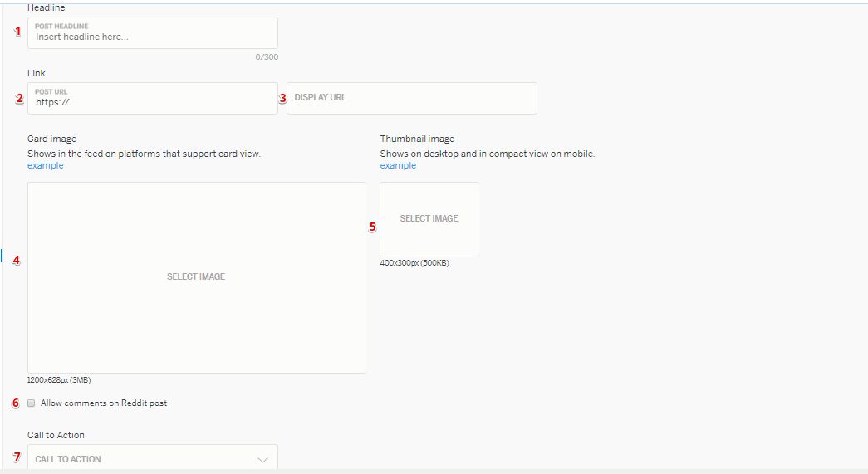
Task: Enable the Allow comments on Reddit post checkbox
Action: (x=32, y=403)
